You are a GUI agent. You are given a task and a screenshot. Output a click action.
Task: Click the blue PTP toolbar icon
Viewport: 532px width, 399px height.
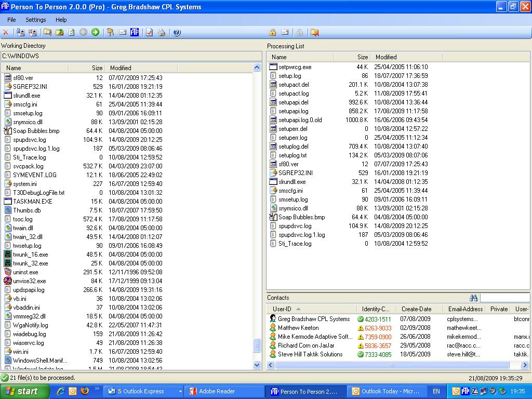pyautogui.click(x=135, y=32)
